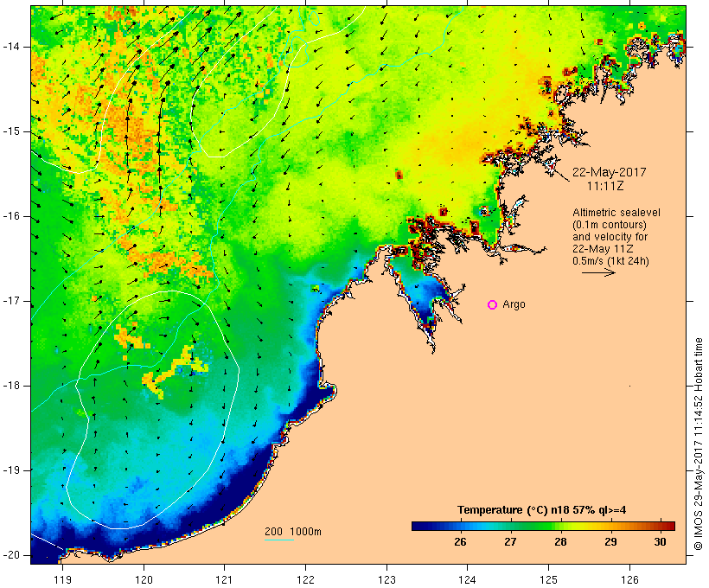
Task: Click the '26' color bar tick label
Action: tap(460, 542)
